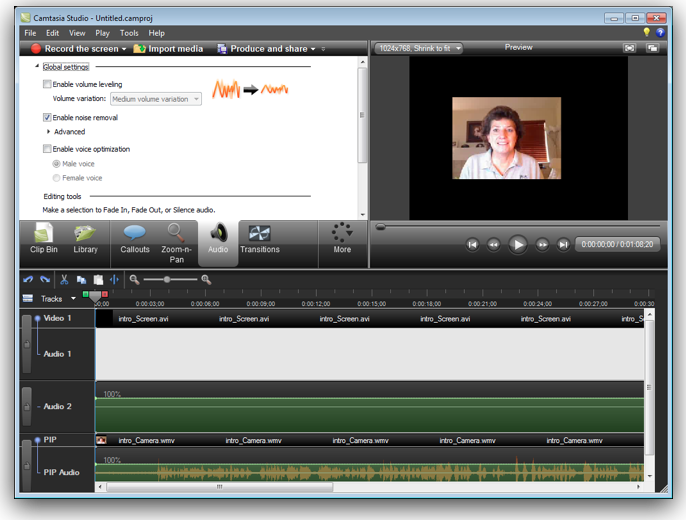686x520 pixels.
Task: Enable volume leveling checkbox
Action: [x=47, y=85]
